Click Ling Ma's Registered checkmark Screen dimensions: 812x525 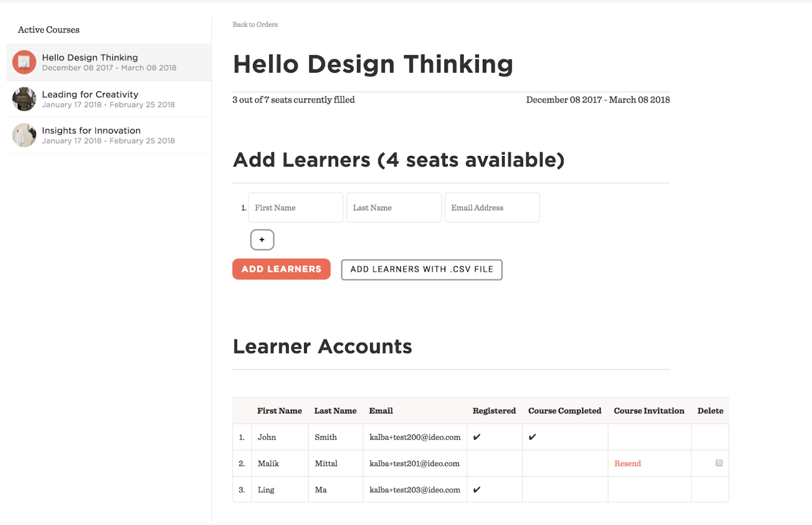click(477, 490)
